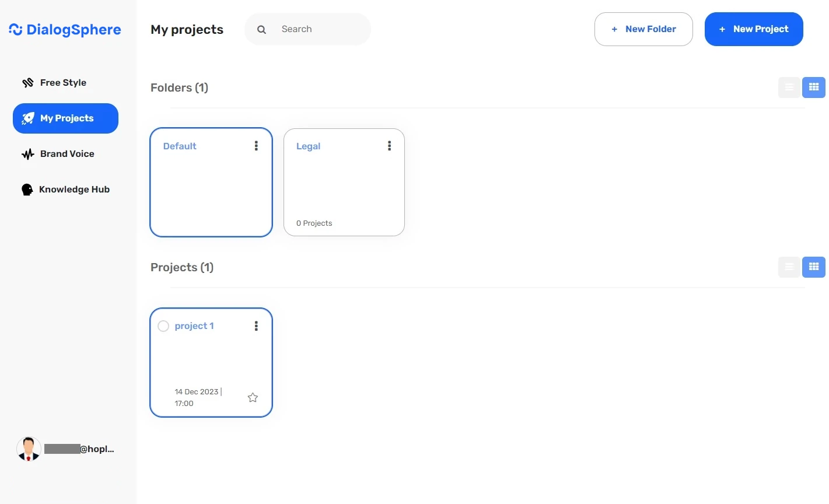Create a New Folder
The image size is (829, 504).
point(643,29)
